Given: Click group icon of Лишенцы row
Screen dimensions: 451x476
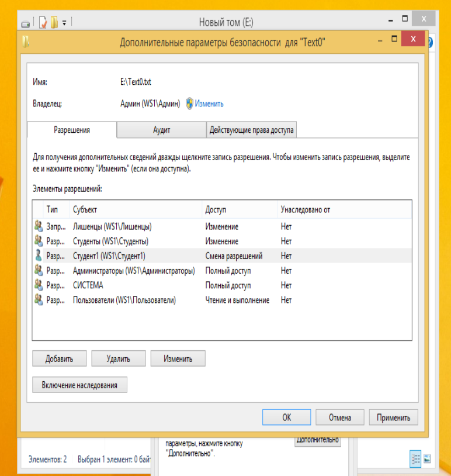Looking at the screenshot, I should (39, 226).
